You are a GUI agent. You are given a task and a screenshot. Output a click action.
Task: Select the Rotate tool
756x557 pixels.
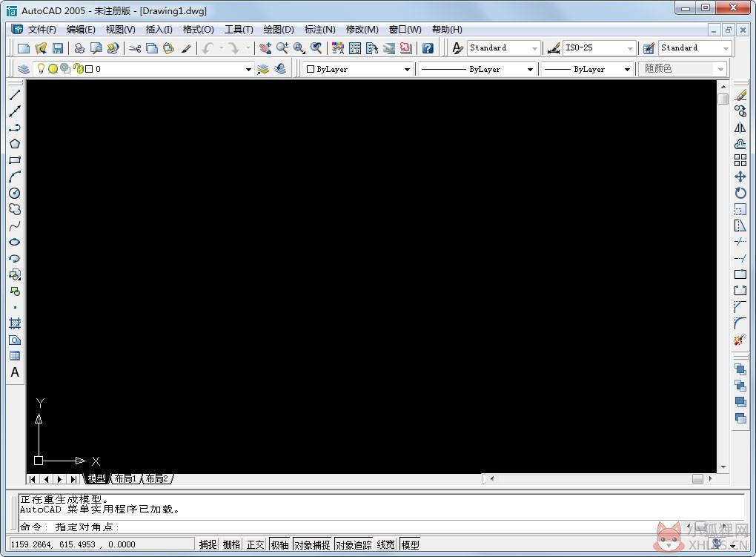740,193
